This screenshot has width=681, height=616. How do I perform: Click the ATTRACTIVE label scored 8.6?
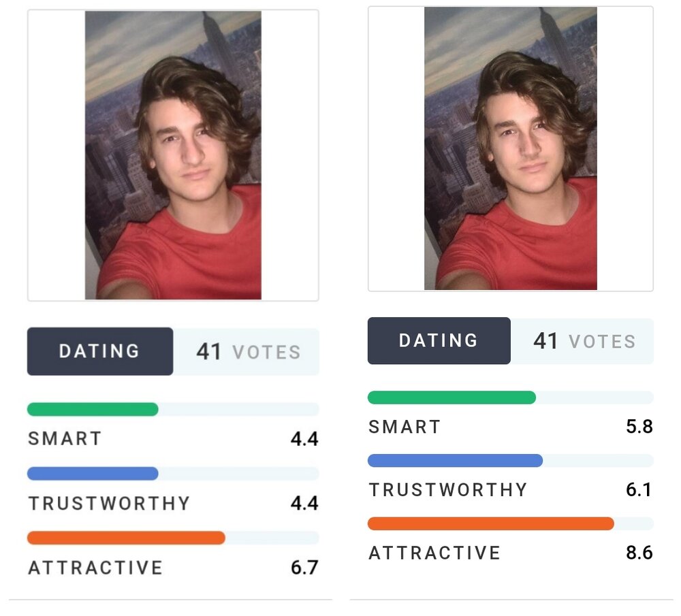coord(434,553)
